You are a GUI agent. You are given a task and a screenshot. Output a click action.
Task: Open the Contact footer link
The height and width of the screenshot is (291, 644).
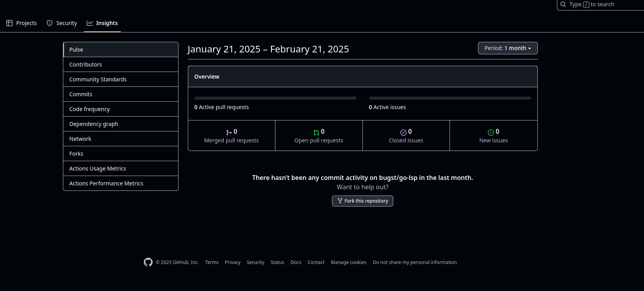(316, 262)
